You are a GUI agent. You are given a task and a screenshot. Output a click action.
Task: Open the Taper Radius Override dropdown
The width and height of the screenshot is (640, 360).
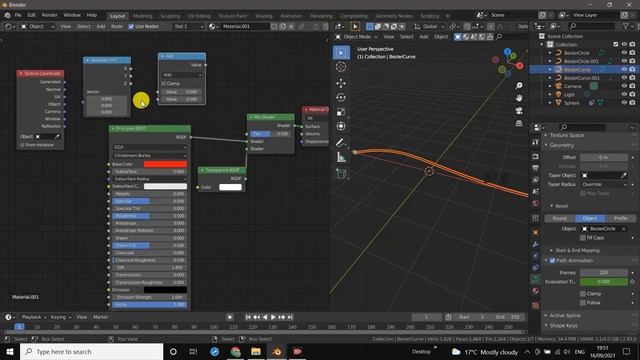(604, 184)
